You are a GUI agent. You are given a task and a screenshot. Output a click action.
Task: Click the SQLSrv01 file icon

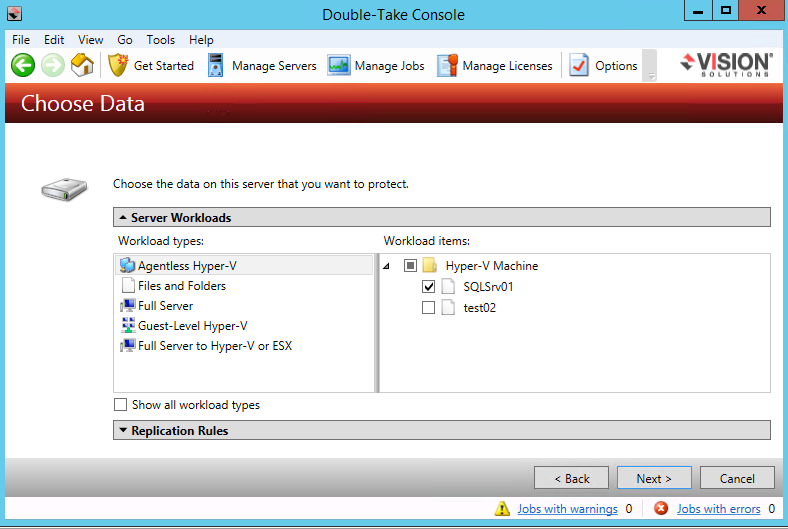[448, 286]
